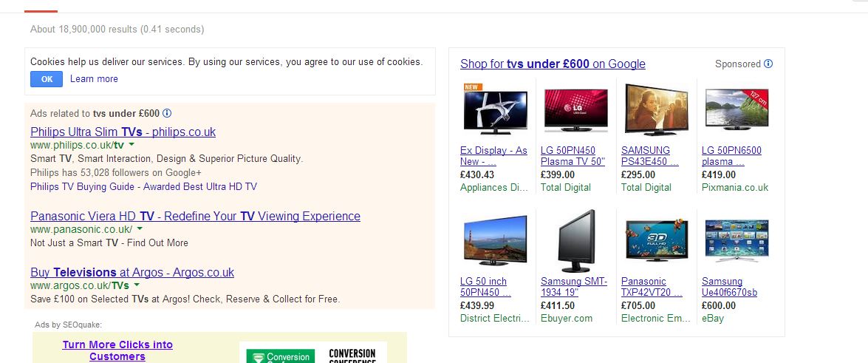
Task: Click the £430.43 price
Action: coord(477,174)
